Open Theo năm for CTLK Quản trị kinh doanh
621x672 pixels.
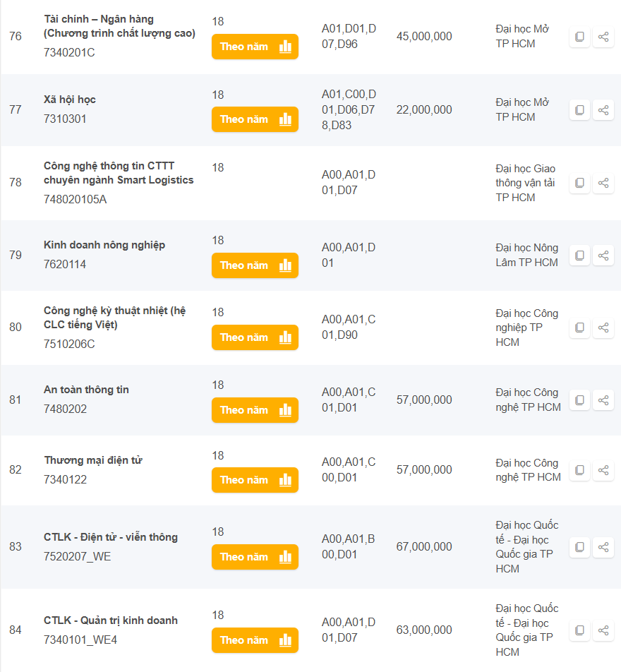pyautogui.click(x=255, y=640)
